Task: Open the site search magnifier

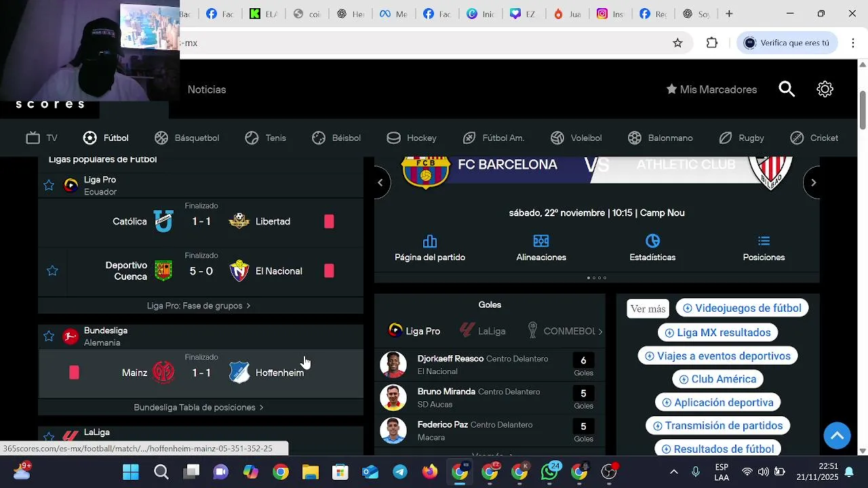Action: 787,89
